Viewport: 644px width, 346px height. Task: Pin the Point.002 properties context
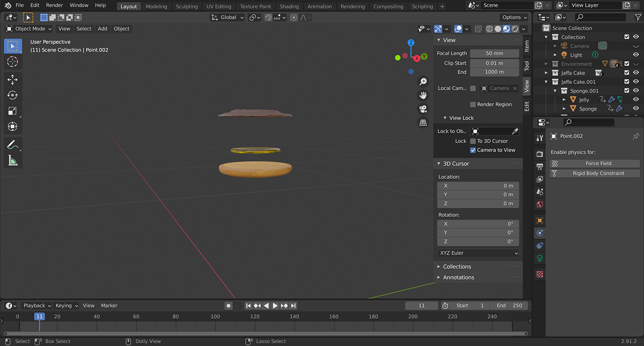636,136
